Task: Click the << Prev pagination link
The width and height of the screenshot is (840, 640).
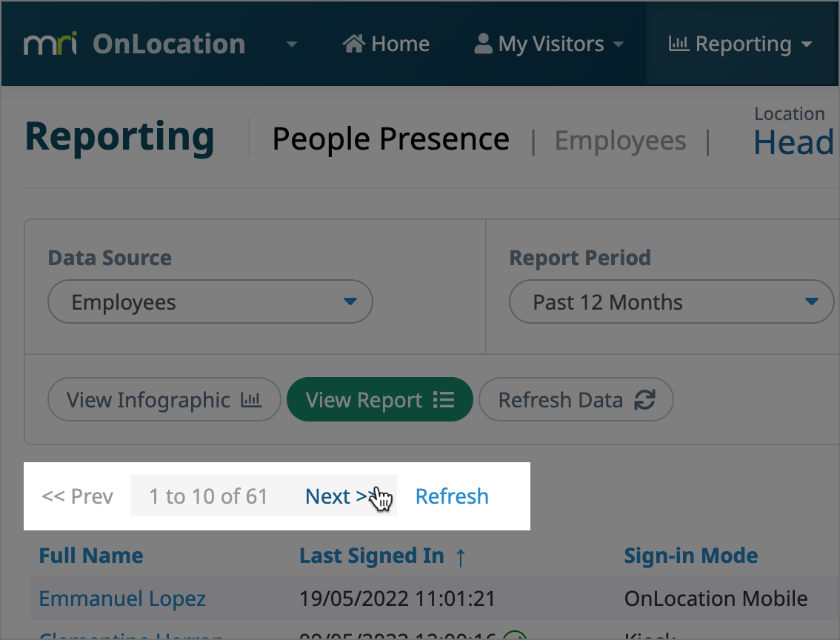Action: (77, 496)
